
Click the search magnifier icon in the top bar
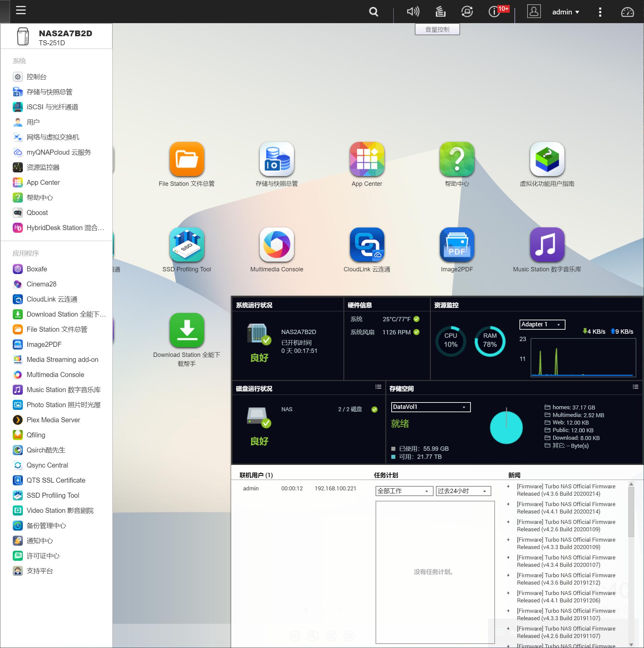(x=374, y=12)
